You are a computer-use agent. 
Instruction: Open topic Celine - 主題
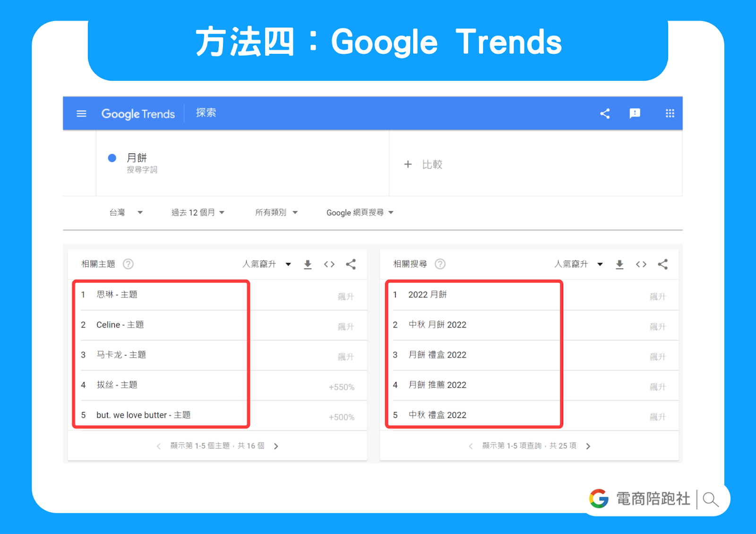click(120, 325)
